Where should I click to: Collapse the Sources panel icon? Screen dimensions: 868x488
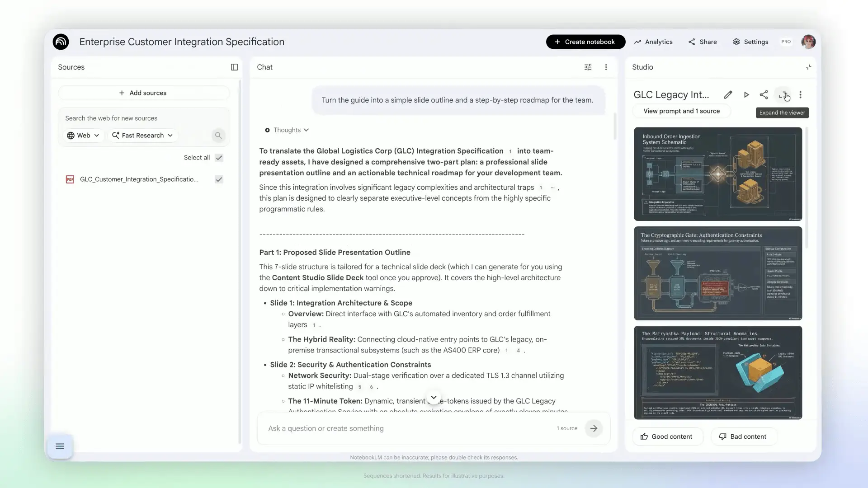[234, 67]
